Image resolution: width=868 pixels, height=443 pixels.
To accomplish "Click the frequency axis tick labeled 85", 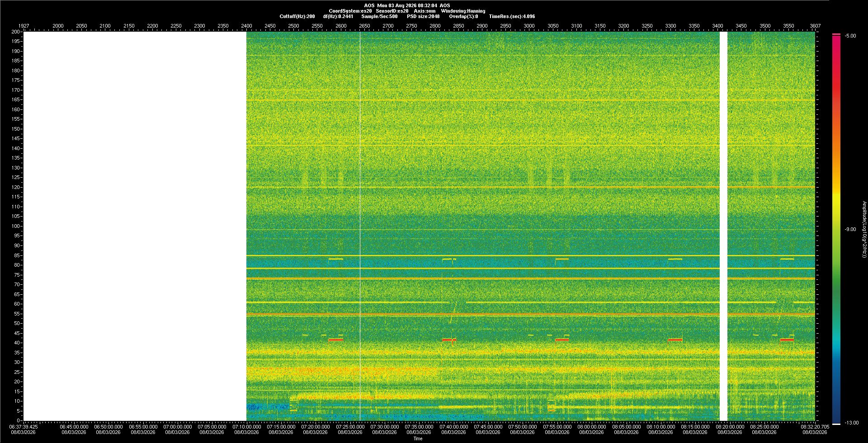I will (x=17, y=255).
